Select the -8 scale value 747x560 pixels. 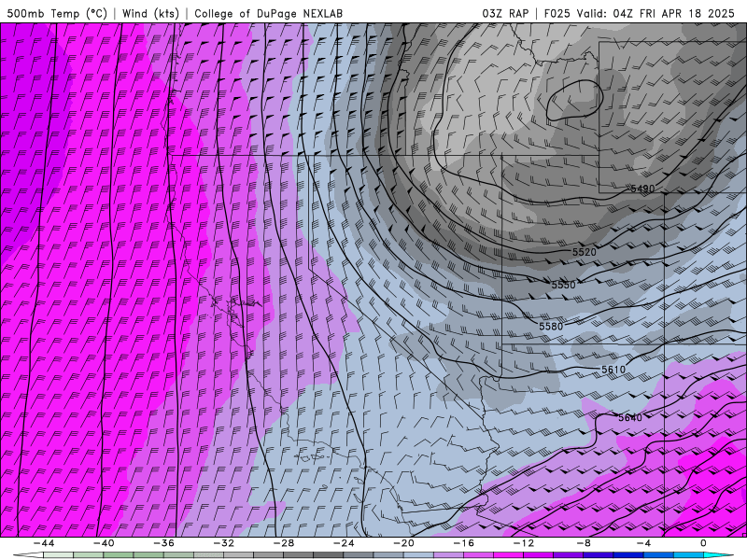pos(584,543)
